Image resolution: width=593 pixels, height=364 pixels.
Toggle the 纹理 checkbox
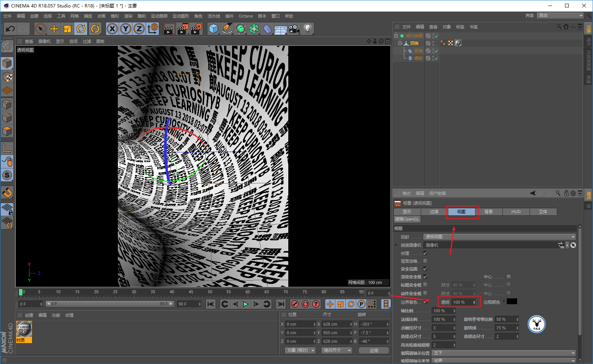pyautogui.click(x=425, y=253)
